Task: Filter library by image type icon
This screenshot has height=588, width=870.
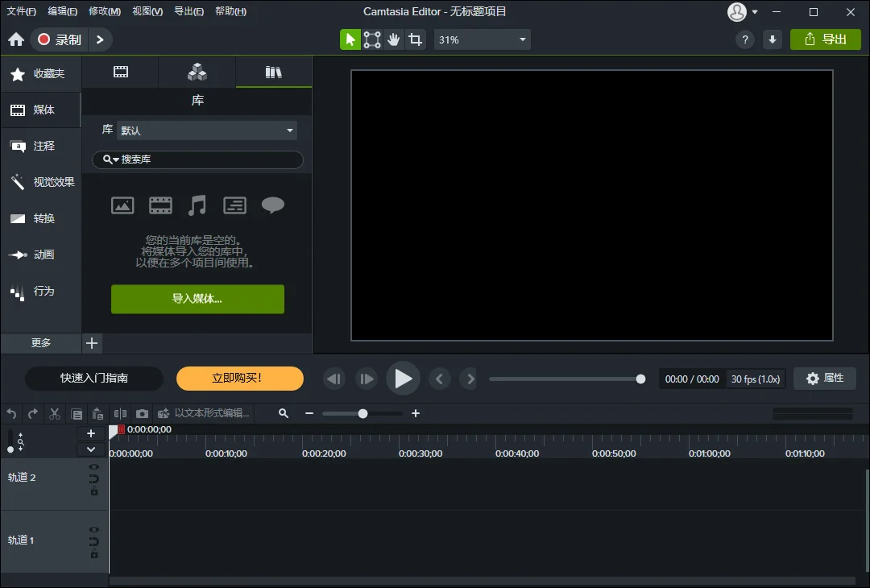Action: pos(122,205)
